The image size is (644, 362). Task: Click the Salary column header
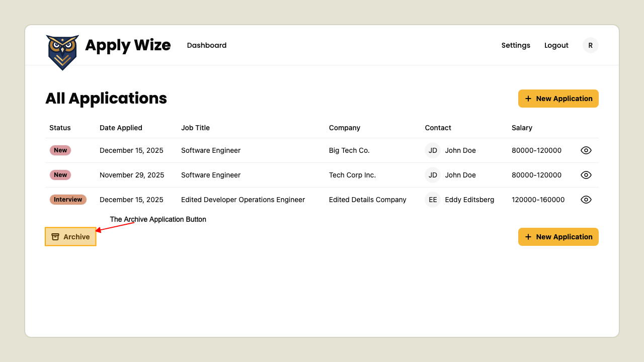click(x=522, y=128)
